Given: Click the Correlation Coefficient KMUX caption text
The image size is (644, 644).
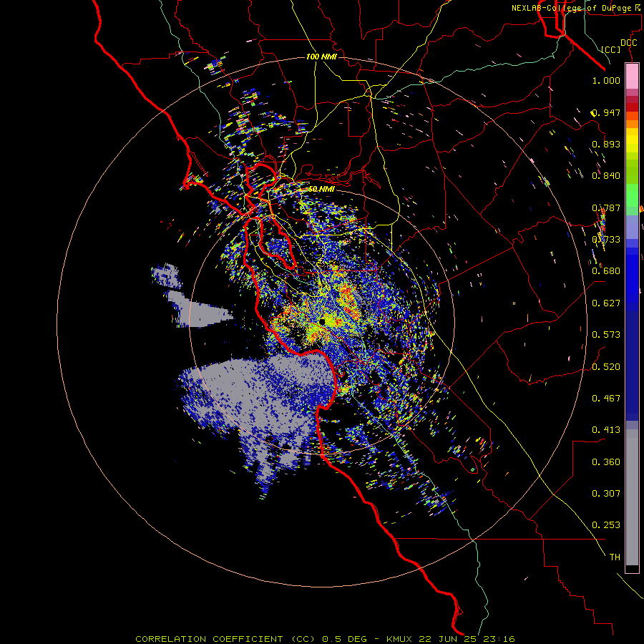Looking at the screenshot, I should coord(325,639).
